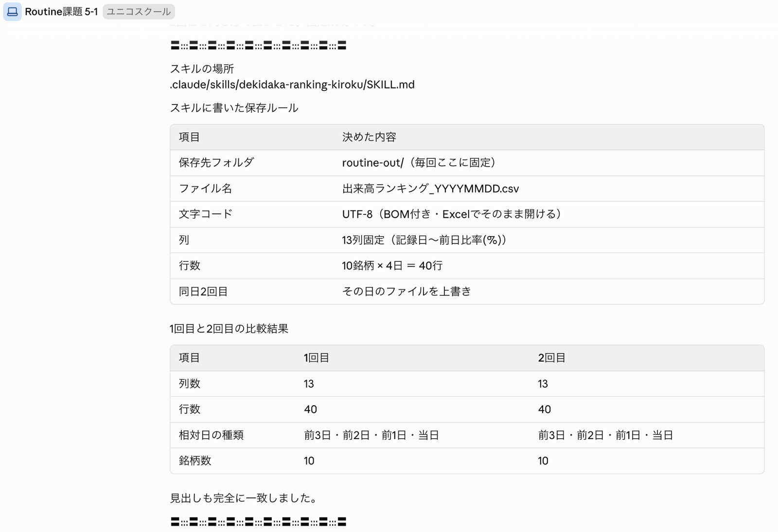778x532 pixels.
Task: Click the 1回目 value 40 in 行数 row
Action: 310,410
